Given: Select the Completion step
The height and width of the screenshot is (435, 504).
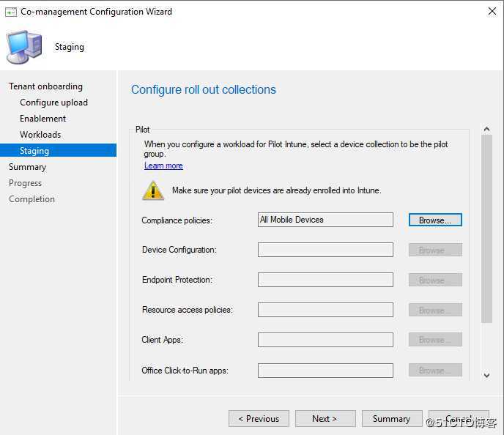Looking at the screenshot, I should [x=31, y=199].
